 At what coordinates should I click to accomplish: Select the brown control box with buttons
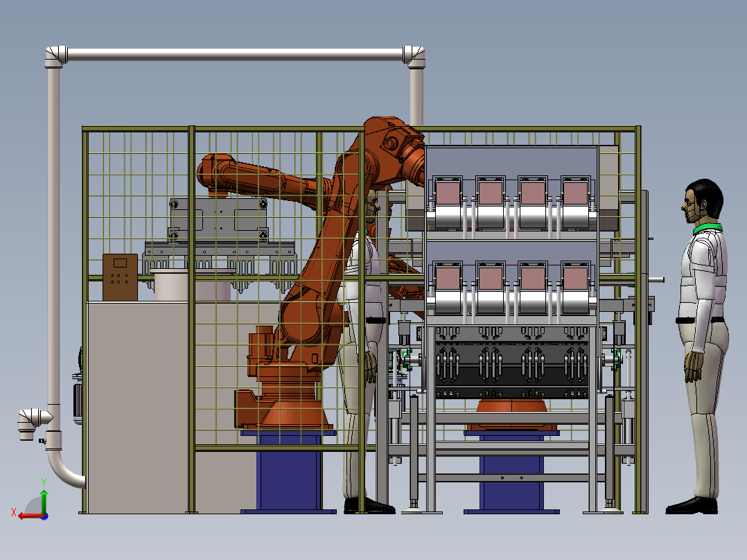pos(120,277)
